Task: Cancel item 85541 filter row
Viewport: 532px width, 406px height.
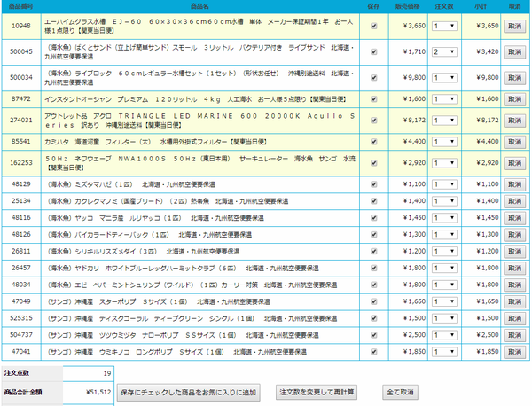Action: click(514, 142)
